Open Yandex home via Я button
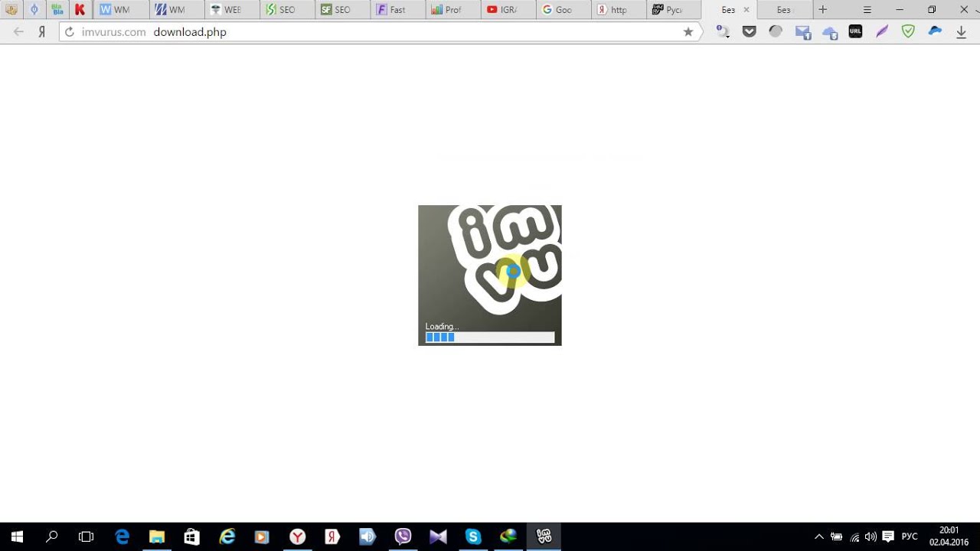Screen dimensions: 980x551 pyautogui.click(x=42, y=32)
